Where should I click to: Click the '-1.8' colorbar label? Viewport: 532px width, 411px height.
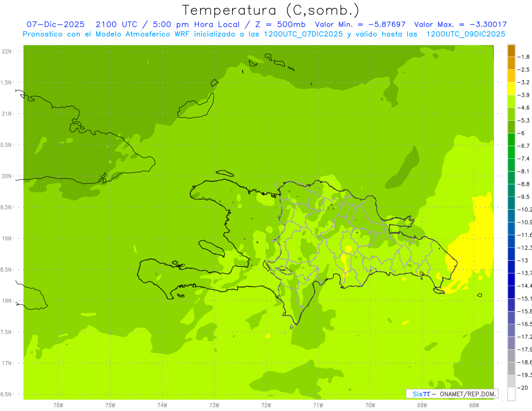point(524,57)
